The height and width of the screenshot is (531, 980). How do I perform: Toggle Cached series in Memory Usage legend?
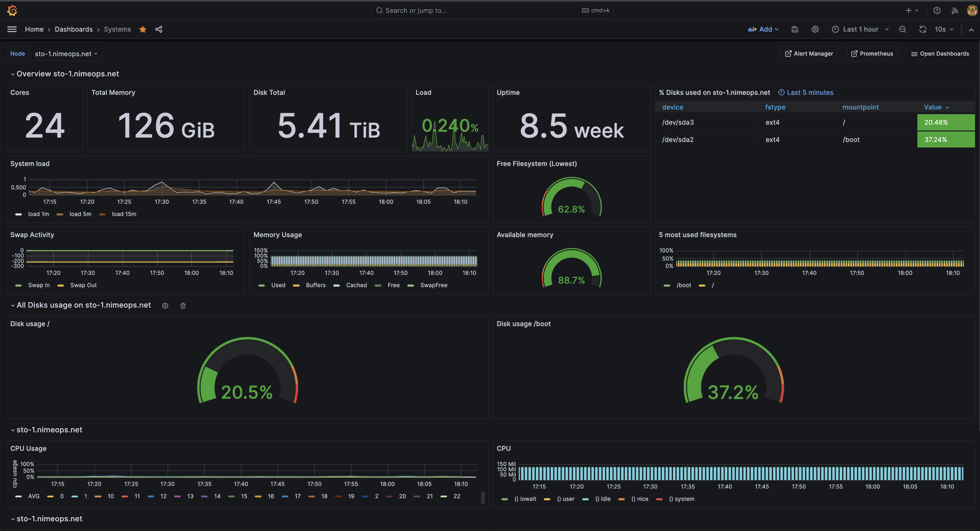coord(356,285)
